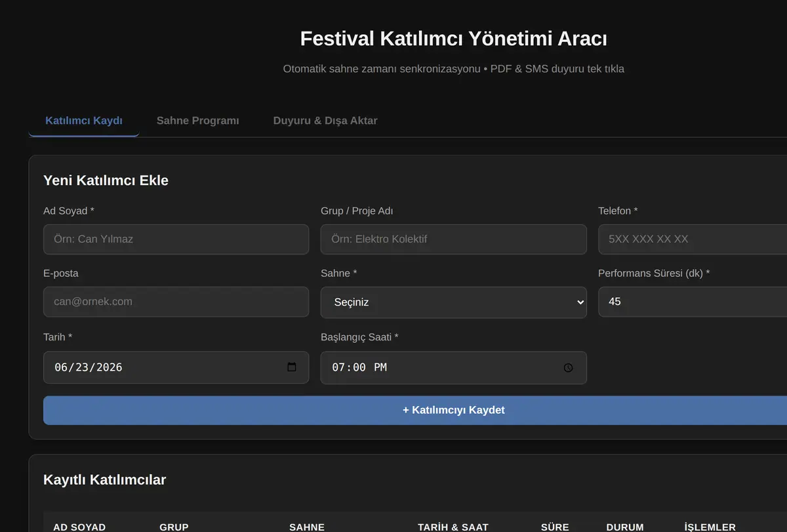Click the GRUP column header
The width and height of the screenshot is (787, 532).
coord(174,527)
